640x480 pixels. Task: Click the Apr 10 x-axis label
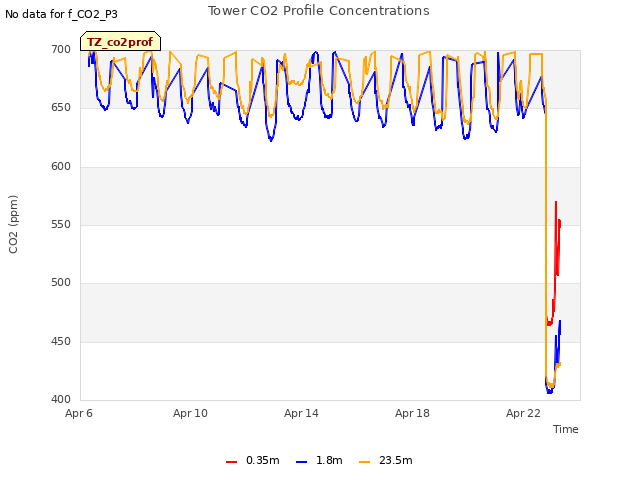tap(190, 413)
